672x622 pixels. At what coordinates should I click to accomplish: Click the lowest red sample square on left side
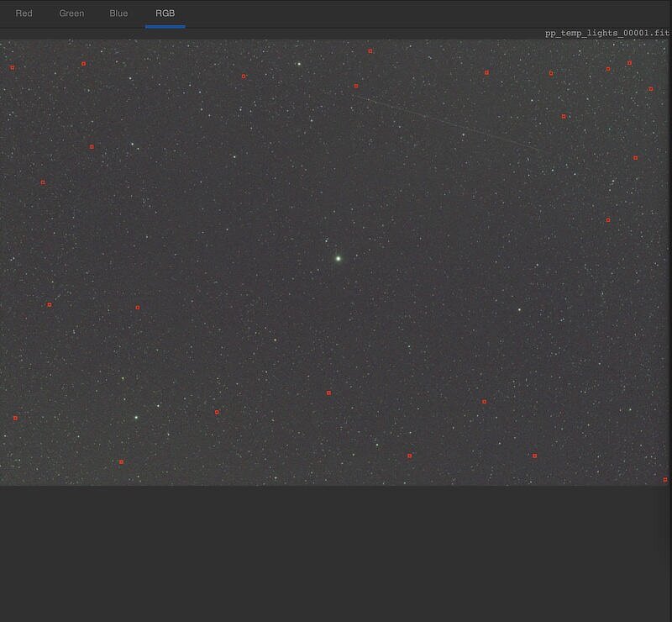pos(121,461)
